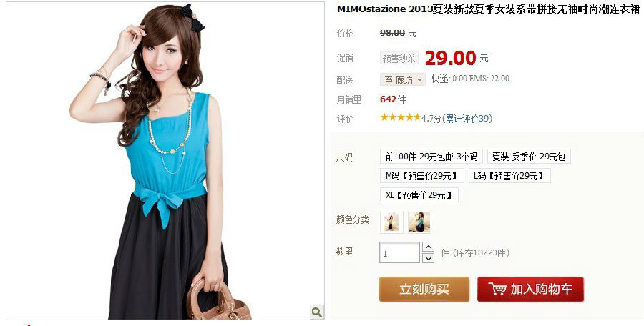Screen dimensions: 644x326
Task: Increase quantity with the up arrow
Action: click(429, 247)
